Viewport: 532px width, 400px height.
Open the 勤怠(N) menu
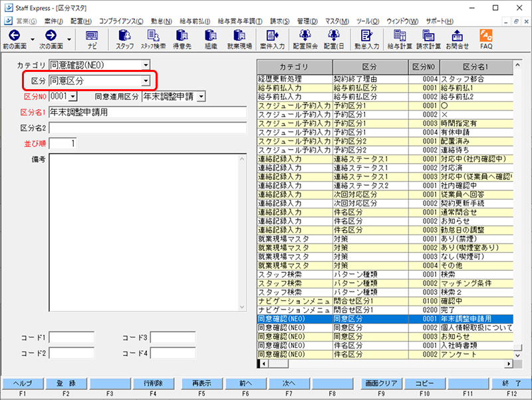161,21
